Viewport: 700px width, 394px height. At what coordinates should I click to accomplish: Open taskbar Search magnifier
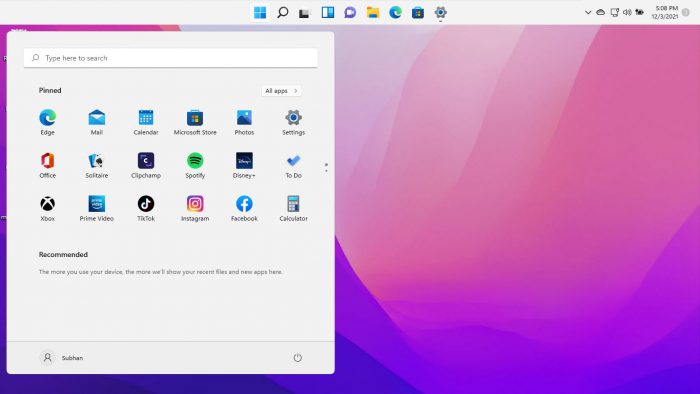click(283, 12)
